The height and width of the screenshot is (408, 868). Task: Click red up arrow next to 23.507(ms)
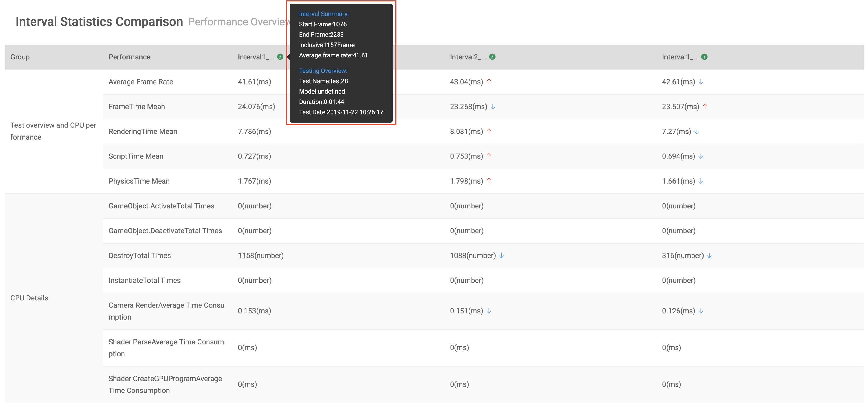tap(705, 106)
